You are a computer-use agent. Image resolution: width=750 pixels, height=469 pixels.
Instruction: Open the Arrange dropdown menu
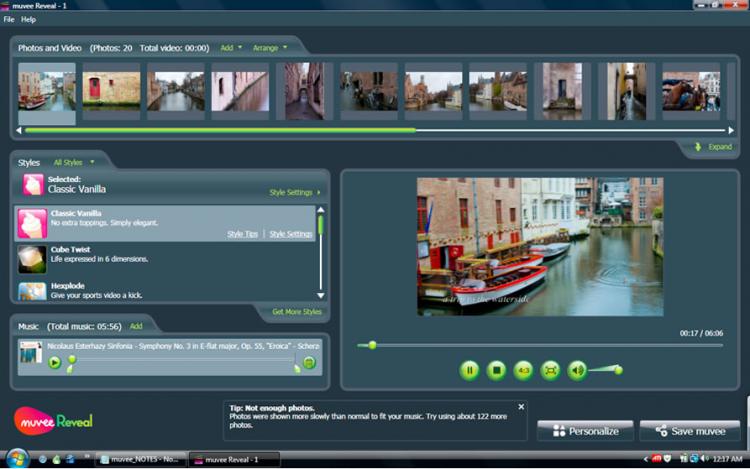pos(269,47)
